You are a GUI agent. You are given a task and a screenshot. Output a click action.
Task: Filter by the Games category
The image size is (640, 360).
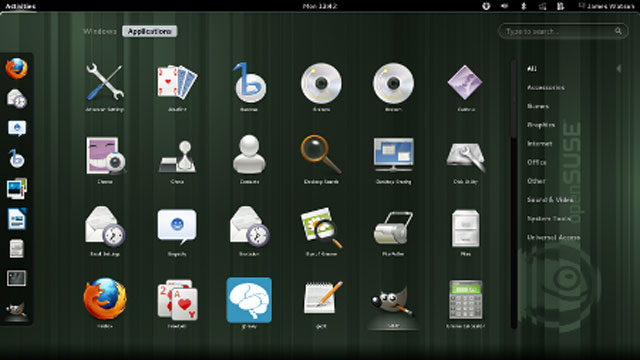point(538,106)
